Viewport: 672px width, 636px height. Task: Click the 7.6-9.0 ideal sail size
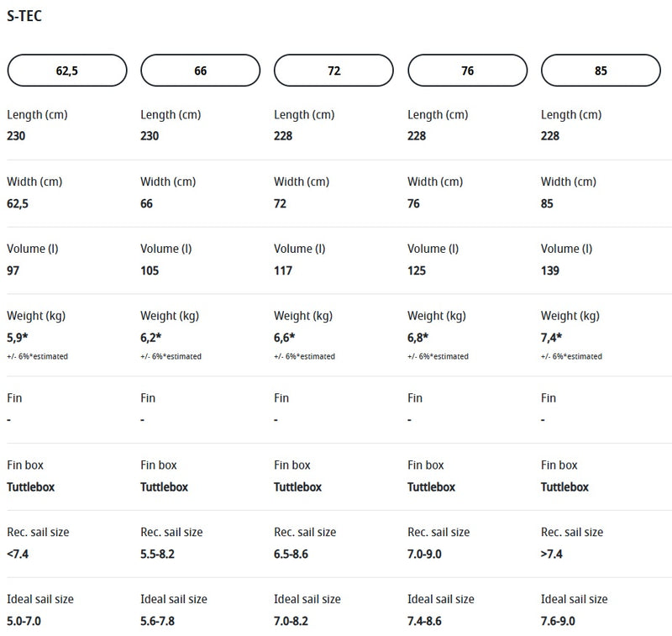point(558,621)
